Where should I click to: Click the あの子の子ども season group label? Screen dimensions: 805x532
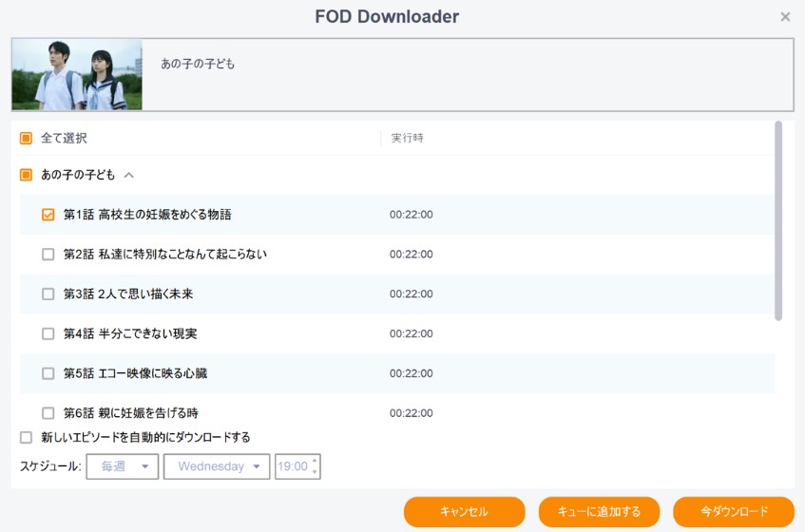pos(78,175)
